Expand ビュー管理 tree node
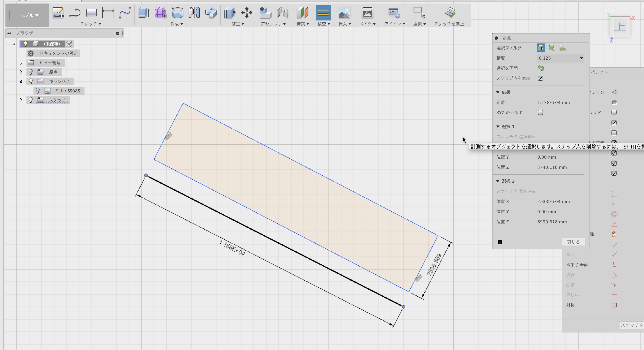Screen dimensions: 644x350 tap(21, 63)
